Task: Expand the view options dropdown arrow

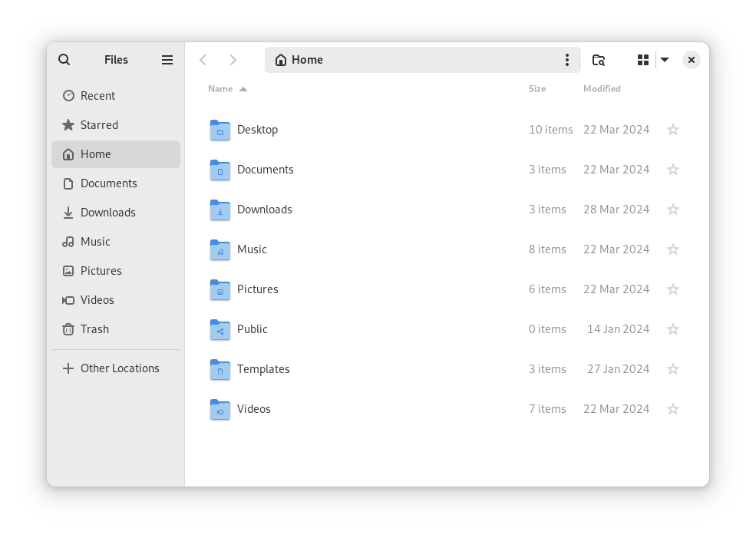Action: pos(665,60)
